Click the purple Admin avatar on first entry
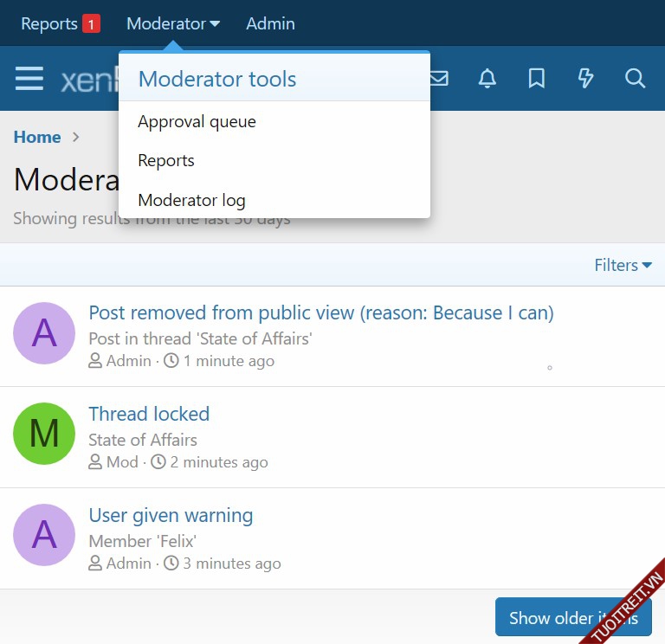 (x=44, y=333)
